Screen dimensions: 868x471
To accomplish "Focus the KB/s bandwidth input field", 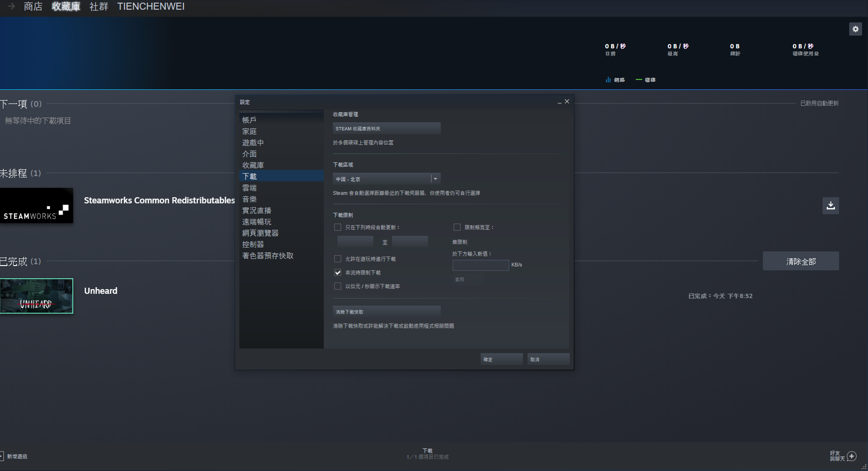I will click(x=480, y=265).
